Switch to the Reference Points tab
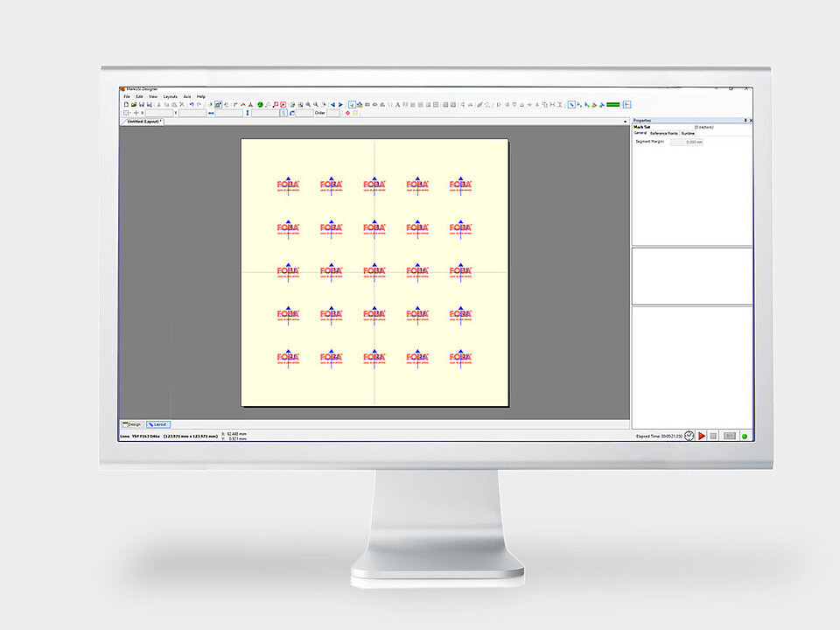Screen dimensions: 840x630 [664, 133]
